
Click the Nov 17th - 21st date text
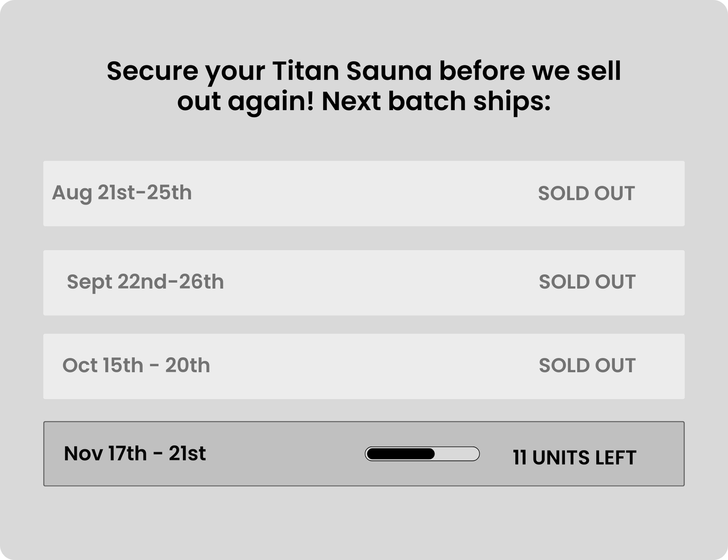click(134, 454)
